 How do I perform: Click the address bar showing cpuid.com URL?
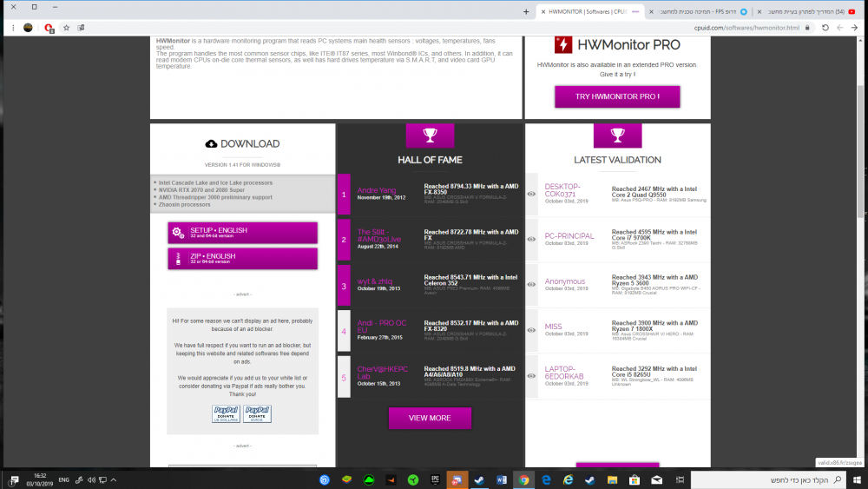746,28
